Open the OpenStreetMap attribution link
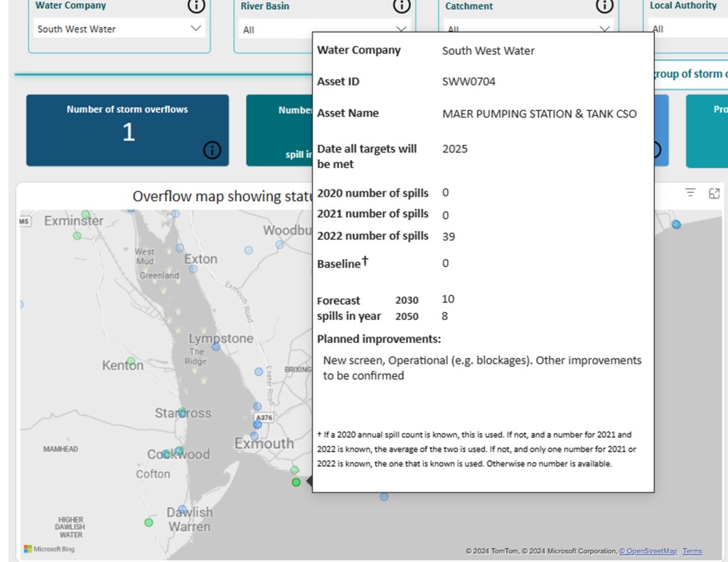Screen dimensions: 728x562 [648, 551]
